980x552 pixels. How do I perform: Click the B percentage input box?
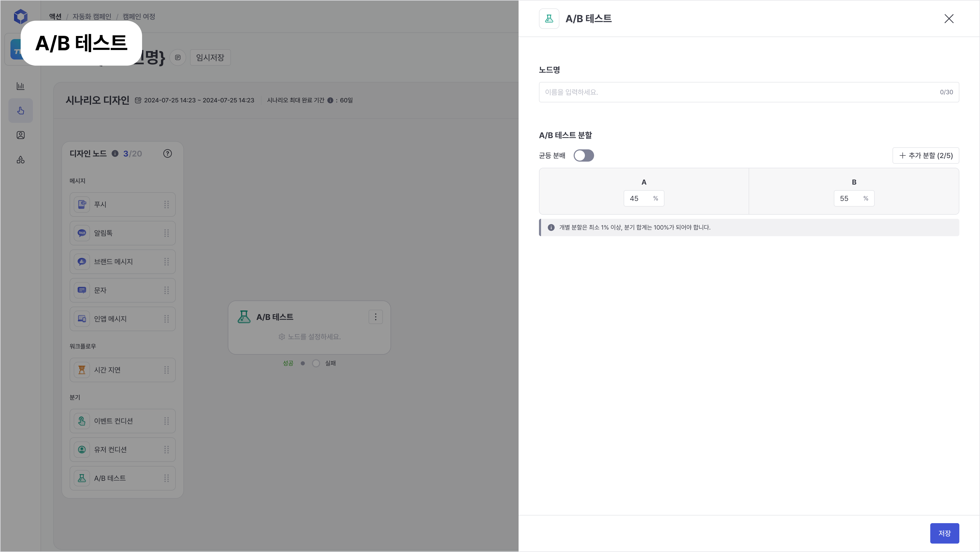(849, 198)
